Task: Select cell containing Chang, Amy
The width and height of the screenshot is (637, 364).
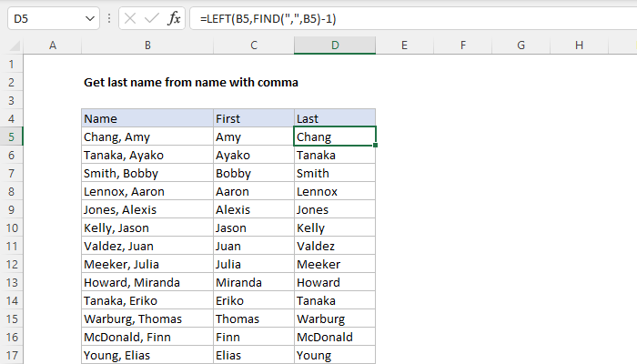Action: click(146, 136)
